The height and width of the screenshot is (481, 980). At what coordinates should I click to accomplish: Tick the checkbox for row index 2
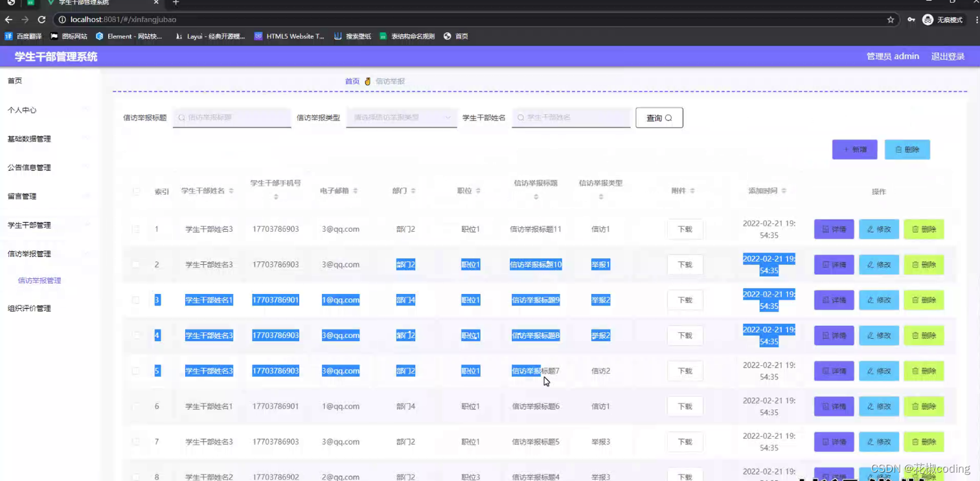coord(136,264)
